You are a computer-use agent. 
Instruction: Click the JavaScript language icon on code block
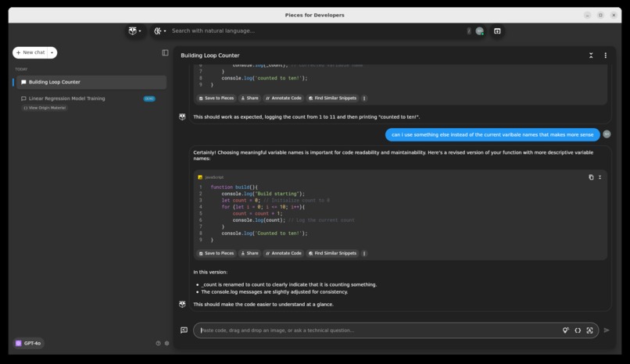200,177
